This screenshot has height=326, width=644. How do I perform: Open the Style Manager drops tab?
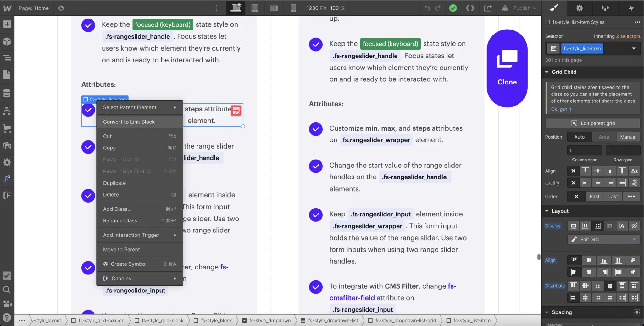605,8
